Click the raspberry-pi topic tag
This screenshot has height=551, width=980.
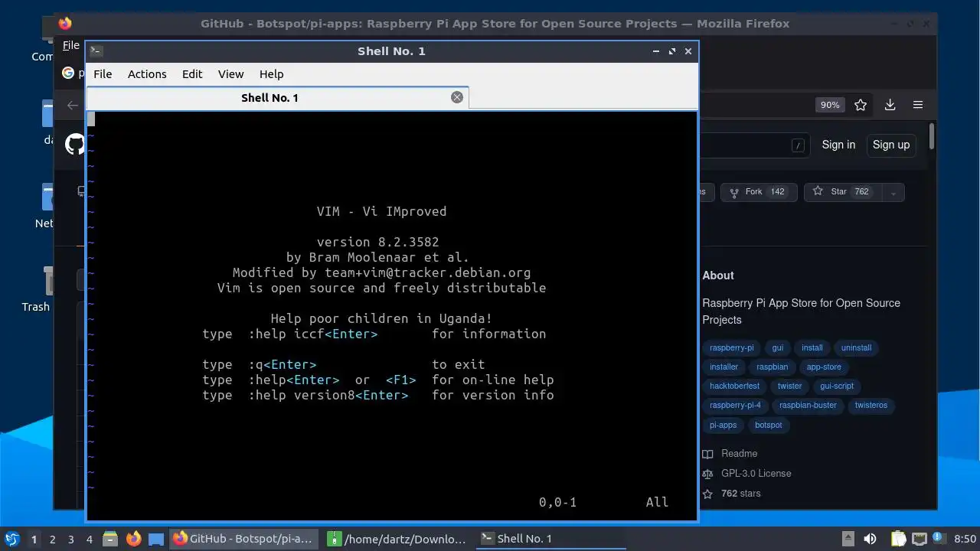click(x=731, y=347)
